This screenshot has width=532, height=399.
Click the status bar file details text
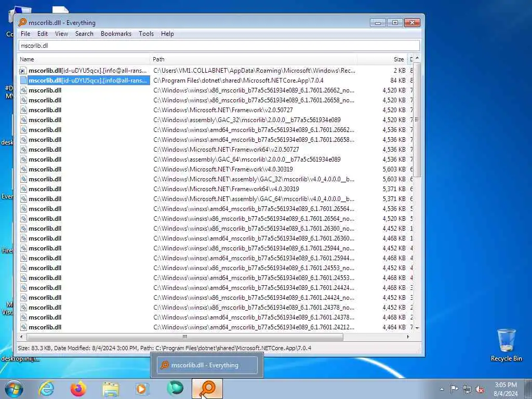[x=164, y=348]
